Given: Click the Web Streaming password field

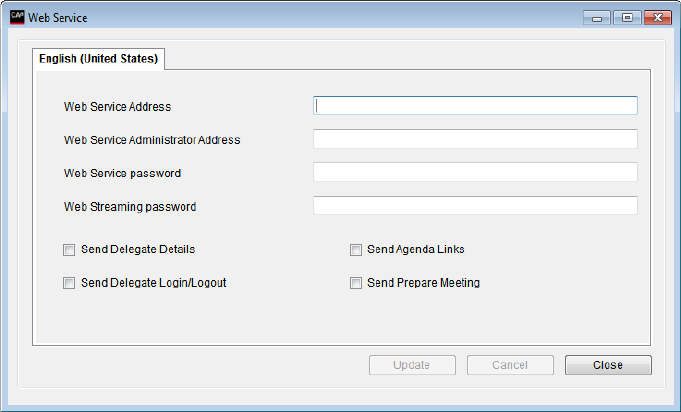Looking at the screenshot, I should click(475, 206).
